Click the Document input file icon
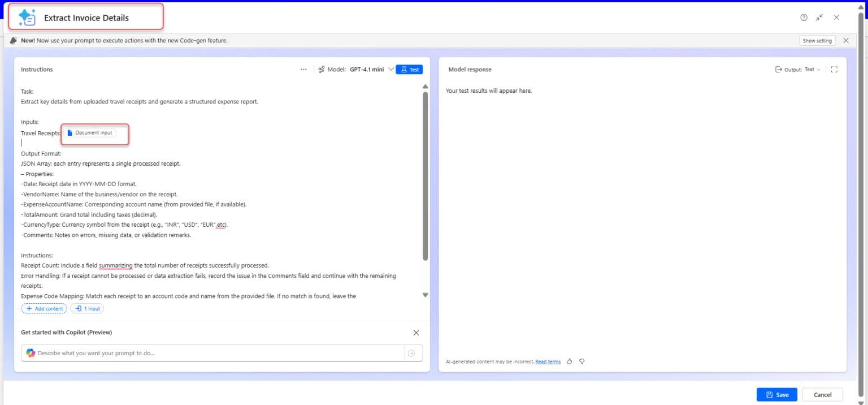Image resolution: width=868 pixels, height=405 pixels. coord(70,132)
